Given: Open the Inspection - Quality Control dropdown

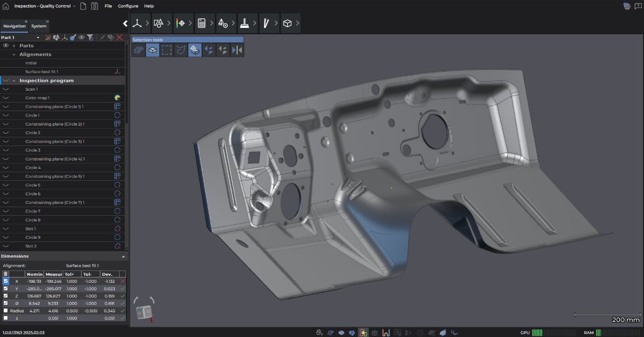Looking at the screenshot, I should coord(45,6).
